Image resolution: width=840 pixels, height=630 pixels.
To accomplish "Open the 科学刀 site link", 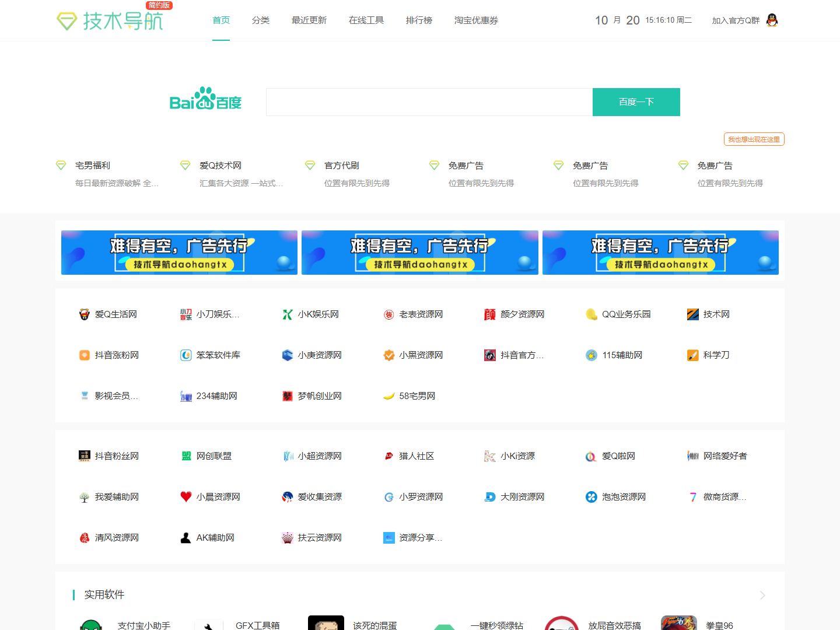I will coord(716,355).
